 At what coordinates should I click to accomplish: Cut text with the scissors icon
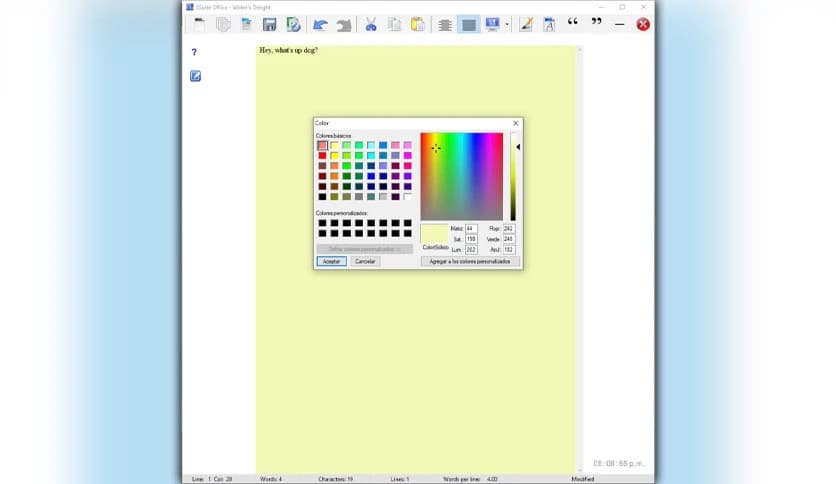pos(371,24)
